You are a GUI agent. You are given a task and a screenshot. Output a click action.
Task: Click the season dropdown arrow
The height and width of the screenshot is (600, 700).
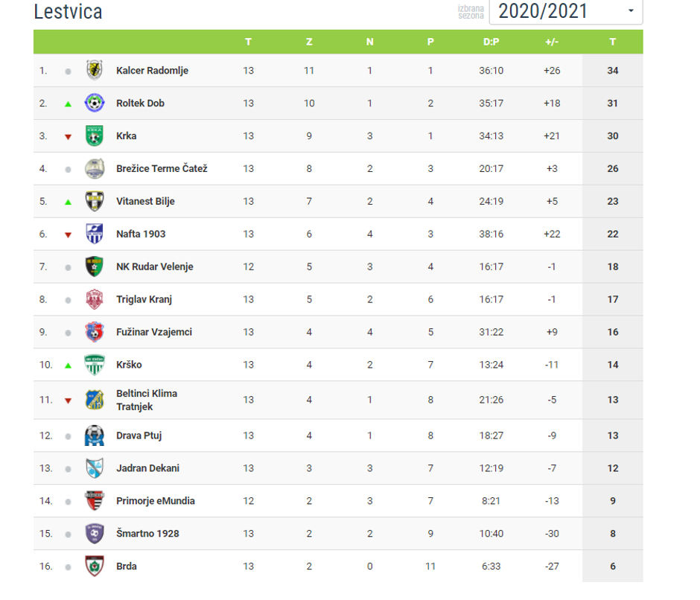coord(631,11)
